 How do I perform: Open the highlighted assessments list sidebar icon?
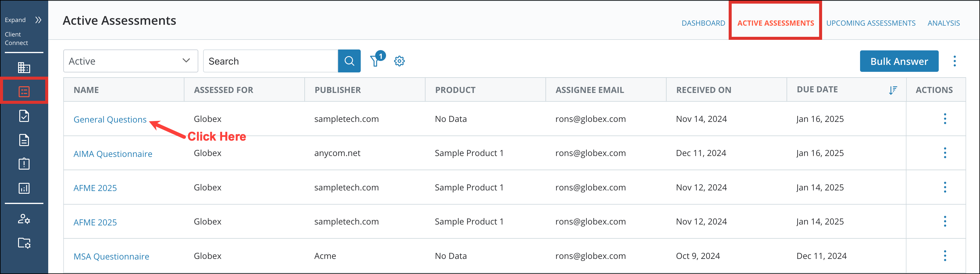click(x=24, y=91)
